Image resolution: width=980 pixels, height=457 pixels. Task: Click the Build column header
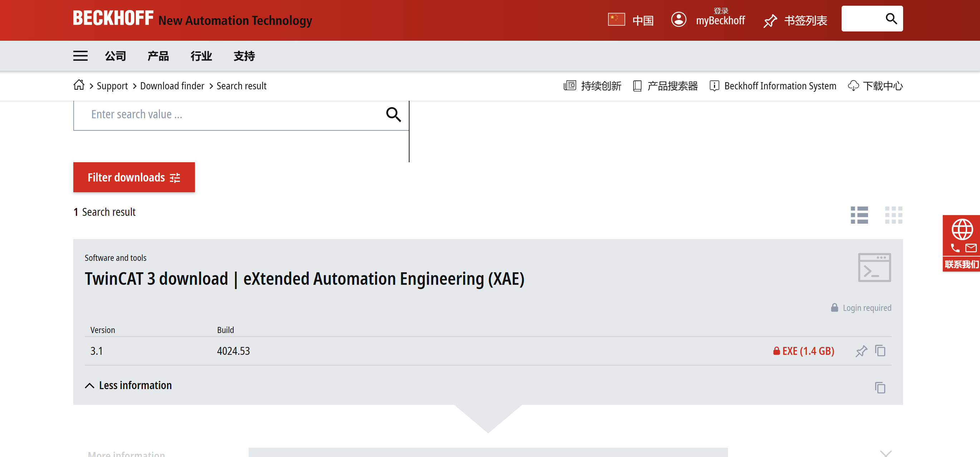click(225, 330)
